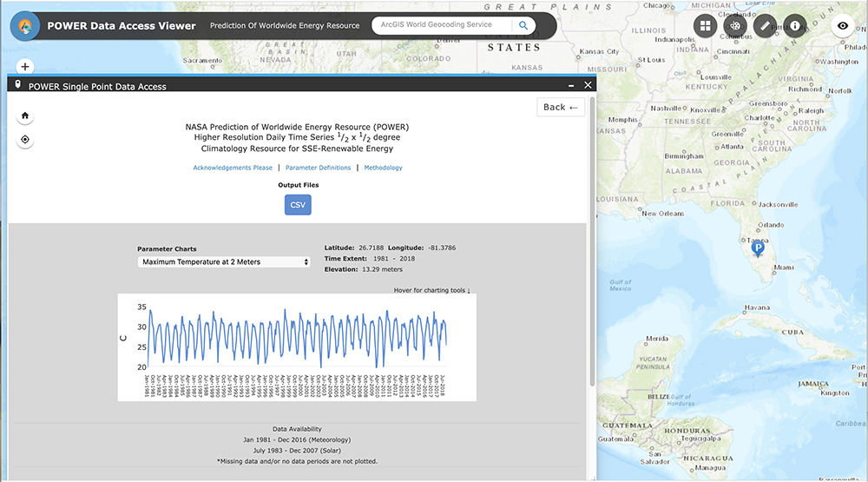This screenshot has width=868, height=482.
Task: Click the my location target icon
Action: point(25,140)
